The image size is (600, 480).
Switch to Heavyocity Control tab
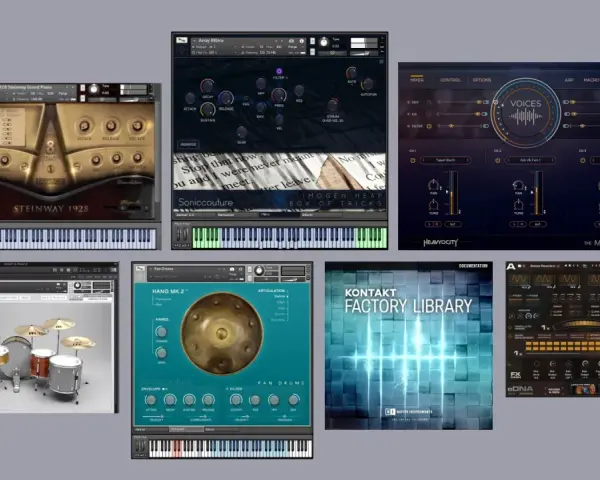tap(450, 80)
